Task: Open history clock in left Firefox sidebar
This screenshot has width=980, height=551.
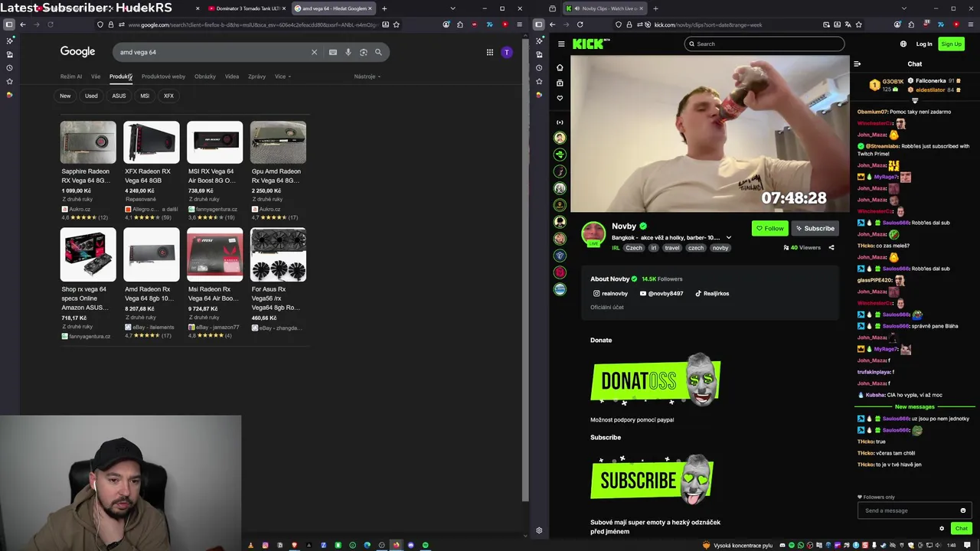Action: (x=9, y=68)
